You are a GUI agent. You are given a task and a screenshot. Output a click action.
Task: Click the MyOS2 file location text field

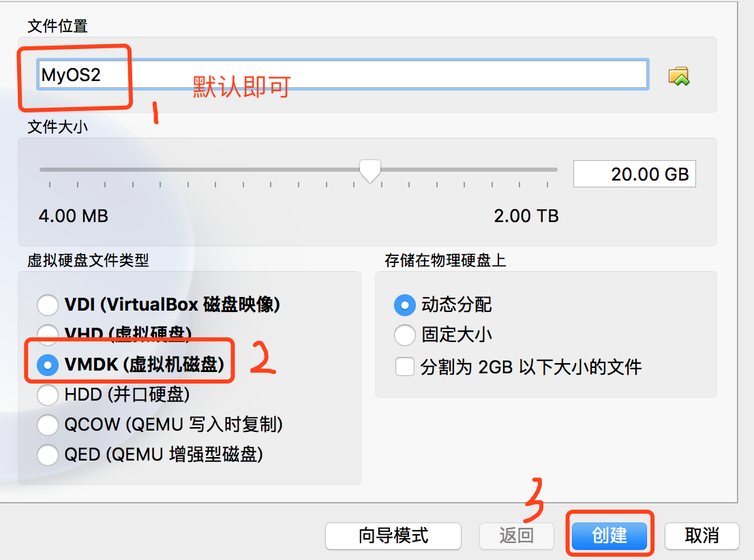click(342, 74)
